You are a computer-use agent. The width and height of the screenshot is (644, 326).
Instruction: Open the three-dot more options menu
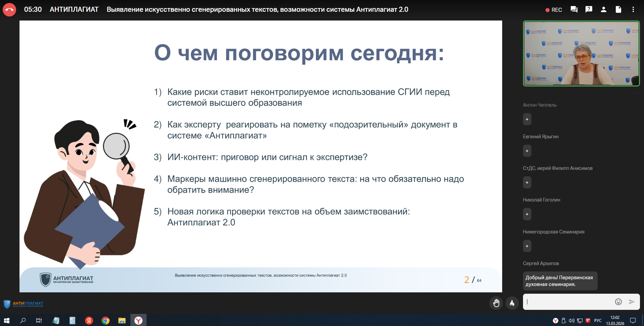pyautogui.click(x=633, y=9)
